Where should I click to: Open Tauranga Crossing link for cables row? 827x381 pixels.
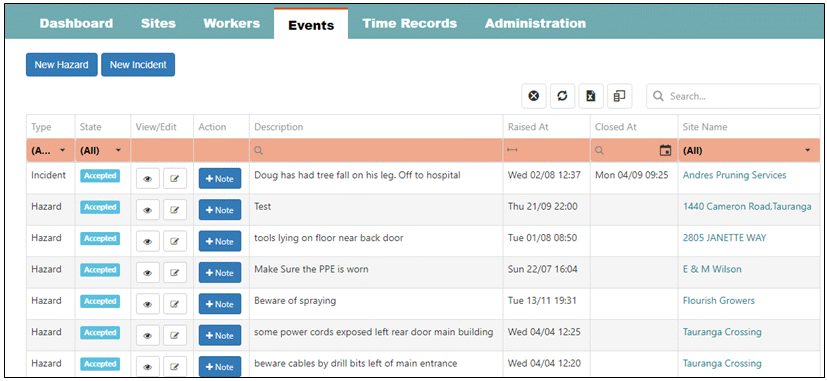(722, 364)
